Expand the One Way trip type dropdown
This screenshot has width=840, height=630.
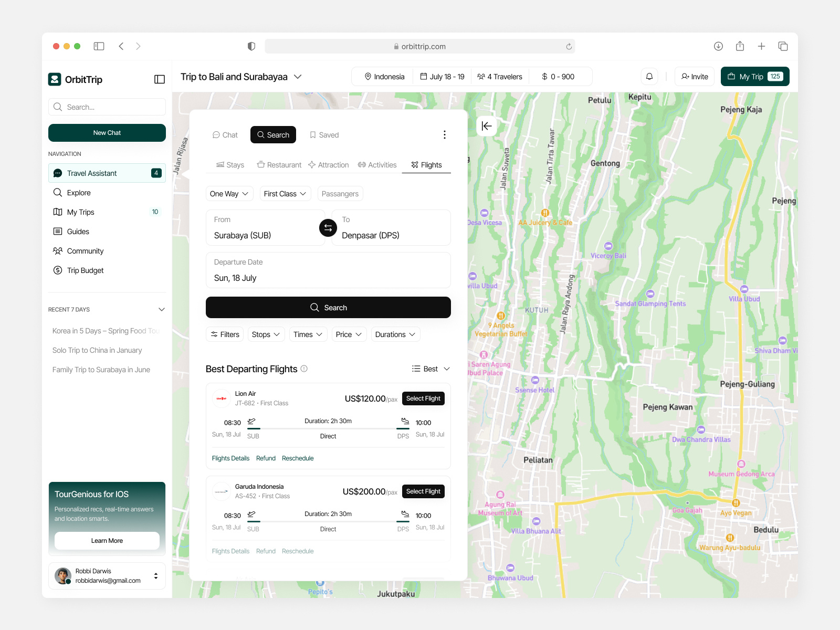(x=229, y=193)
